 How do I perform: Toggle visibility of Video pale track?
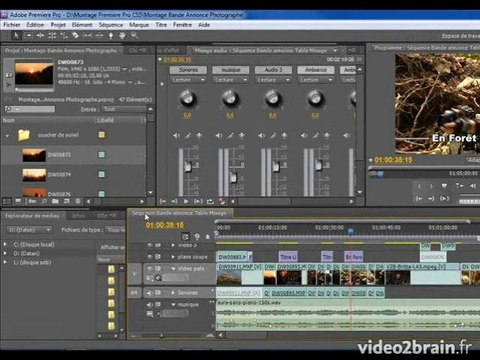pyautogui.click(x=150, y=268)
